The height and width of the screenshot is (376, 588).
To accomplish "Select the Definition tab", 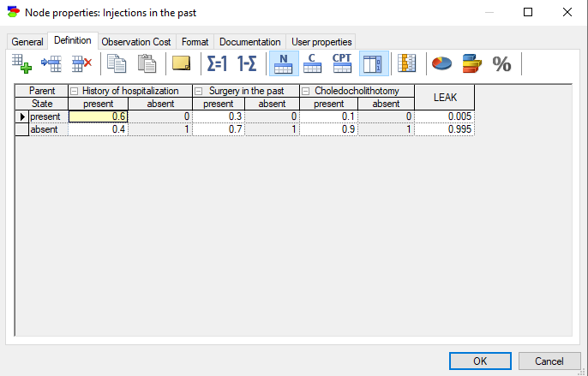I will 73,40.
